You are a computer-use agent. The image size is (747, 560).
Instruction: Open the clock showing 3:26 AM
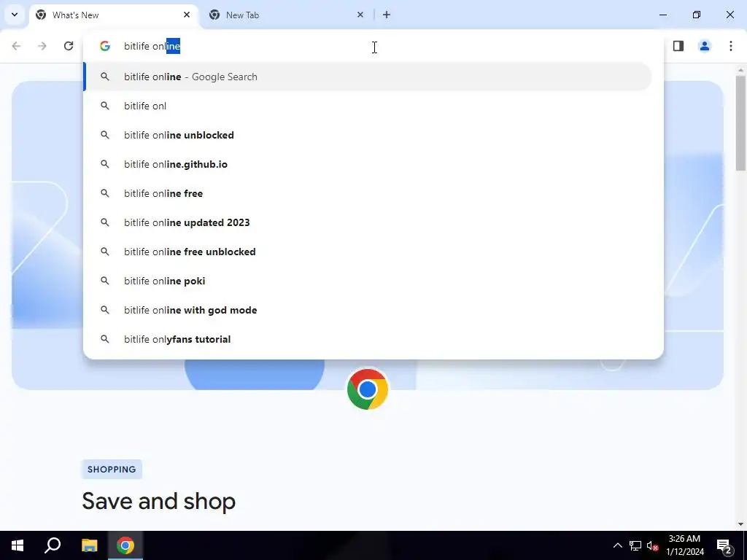pos(684,545)
